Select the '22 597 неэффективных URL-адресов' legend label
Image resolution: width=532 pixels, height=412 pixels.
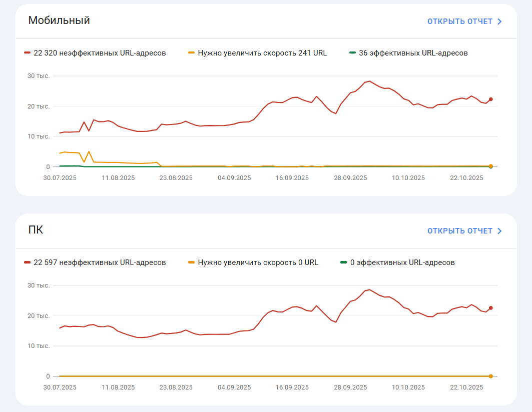coord(100,262)
